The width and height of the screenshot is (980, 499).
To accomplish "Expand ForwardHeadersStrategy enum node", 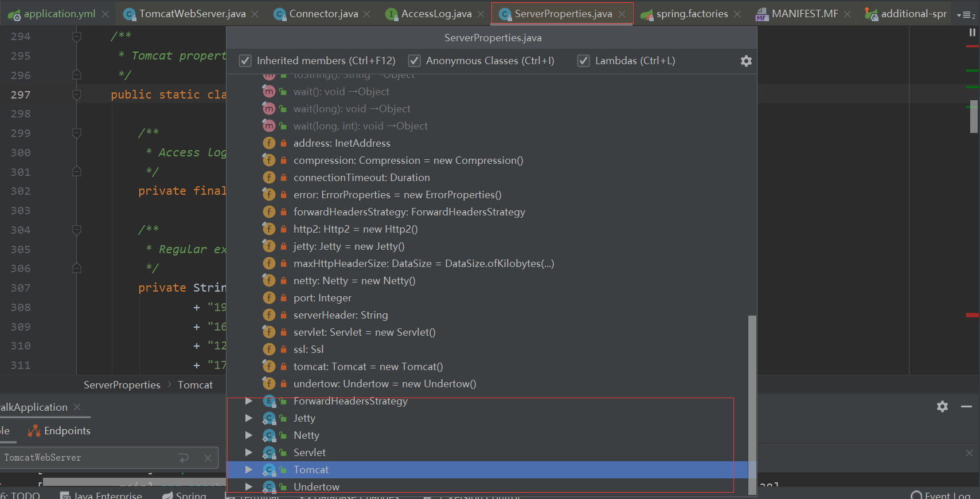I will (249, 401).
